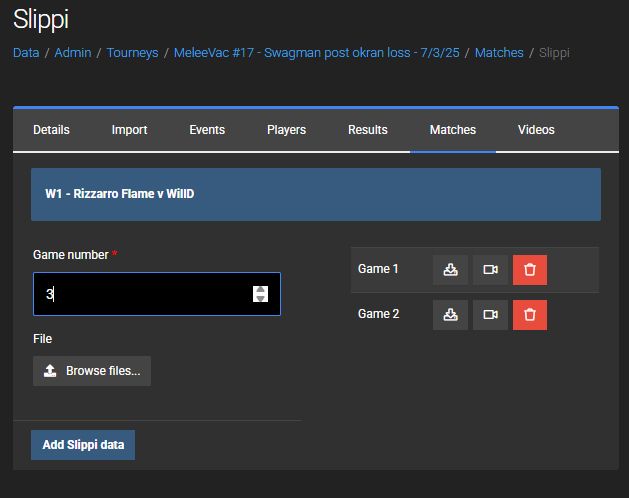Increase game number with up arrow
This screenshot has width=629, height=498.
point(260,290)
